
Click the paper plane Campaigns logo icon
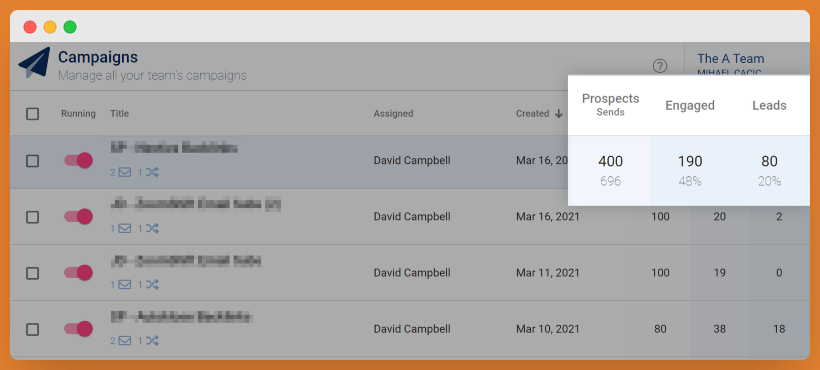[35, 63]
